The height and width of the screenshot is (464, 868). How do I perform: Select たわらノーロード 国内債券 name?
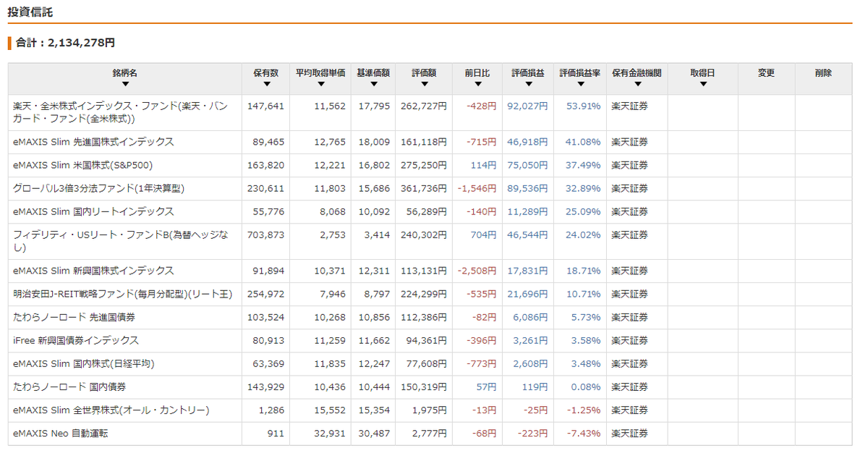coord(69,387)
